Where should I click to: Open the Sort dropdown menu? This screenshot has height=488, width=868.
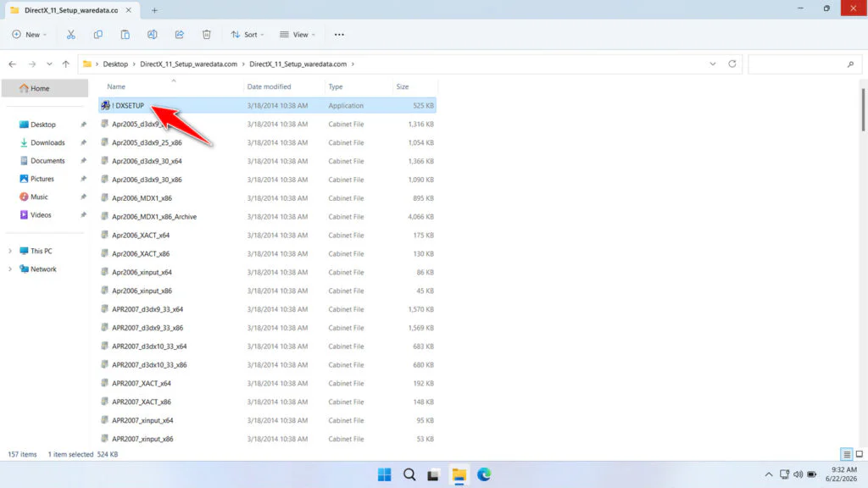247,34
